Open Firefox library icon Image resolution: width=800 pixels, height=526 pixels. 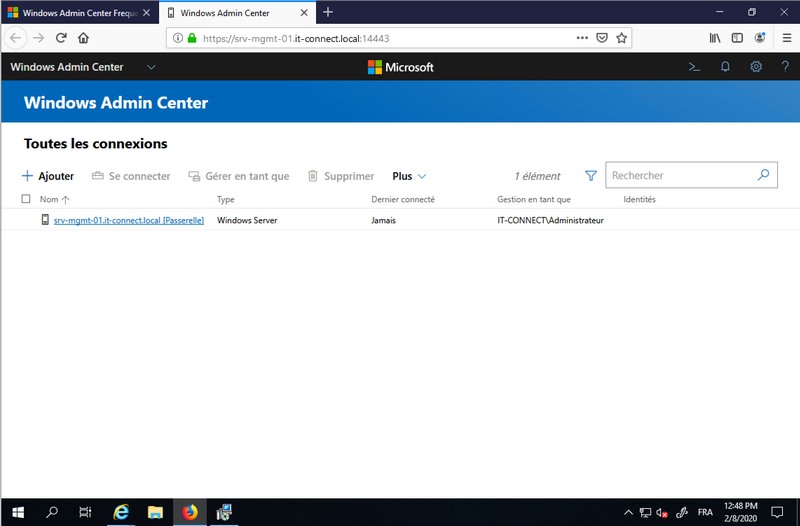pos(715,38)
